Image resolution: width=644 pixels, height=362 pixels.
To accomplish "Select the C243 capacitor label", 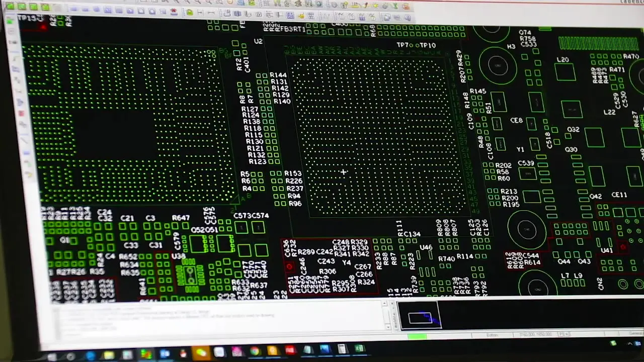I will click(x=326, y=261).
